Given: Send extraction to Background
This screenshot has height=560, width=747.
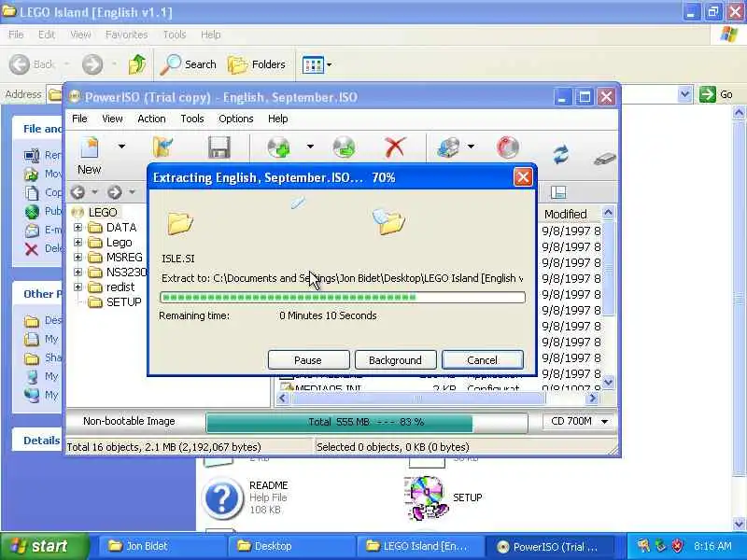Looking at the screenshot, I should click(x=395, y=360).
